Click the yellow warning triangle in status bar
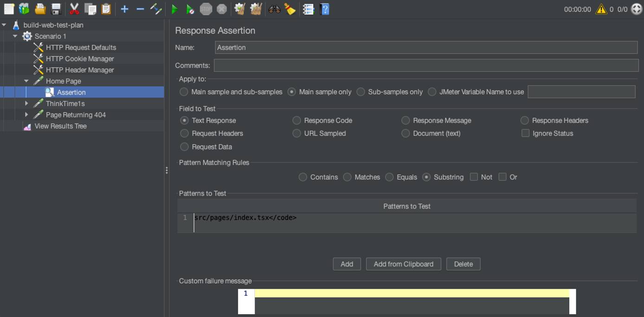This screenshot has height=317, width=644. point(602,8)
